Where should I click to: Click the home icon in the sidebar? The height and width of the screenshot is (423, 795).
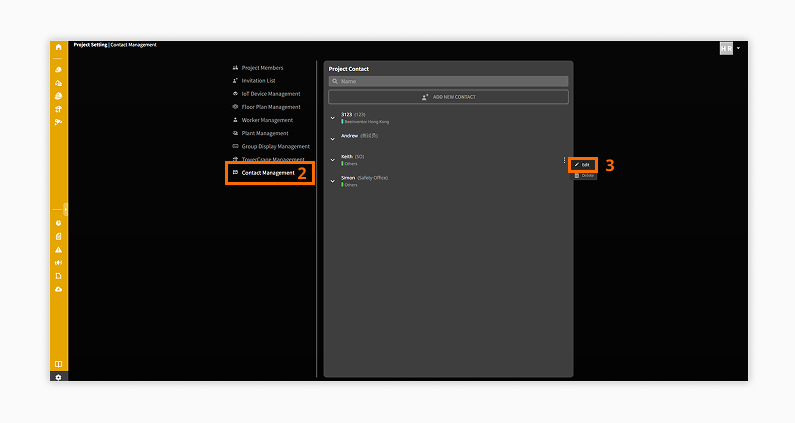[58, 47]
